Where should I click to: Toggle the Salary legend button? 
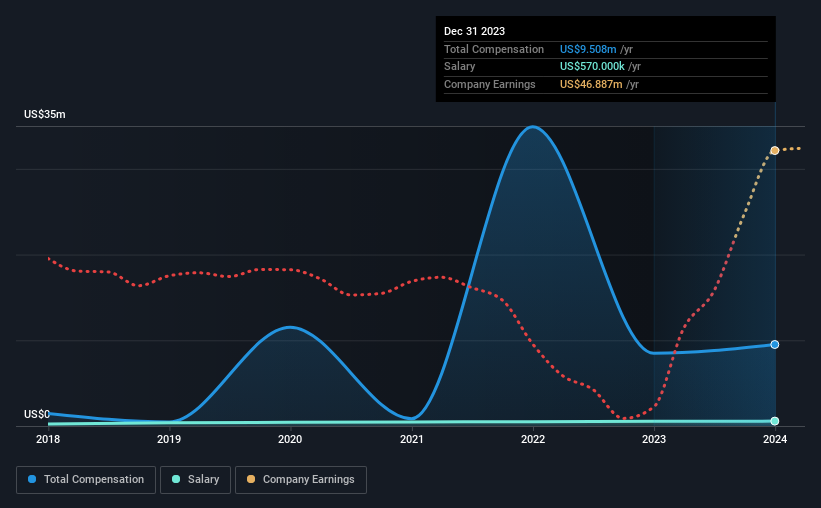pyautogui.click(x=195, y=480)
